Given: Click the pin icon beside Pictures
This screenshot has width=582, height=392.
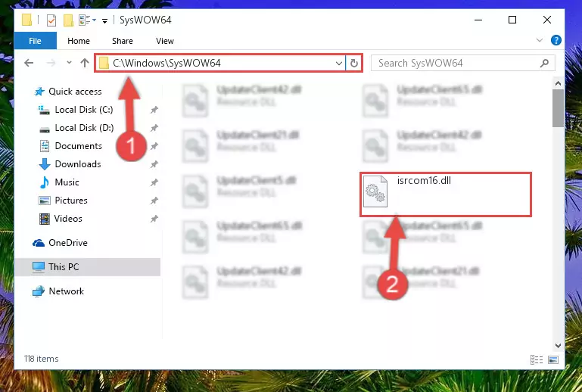Looking at the screenshot, I should tap(154, 201).
